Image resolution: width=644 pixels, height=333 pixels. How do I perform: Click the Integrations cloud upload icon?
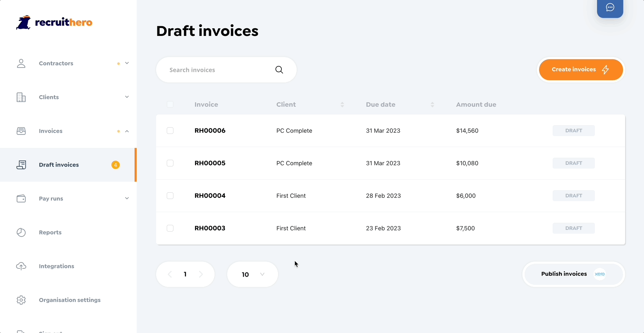(x=21, y=266)
